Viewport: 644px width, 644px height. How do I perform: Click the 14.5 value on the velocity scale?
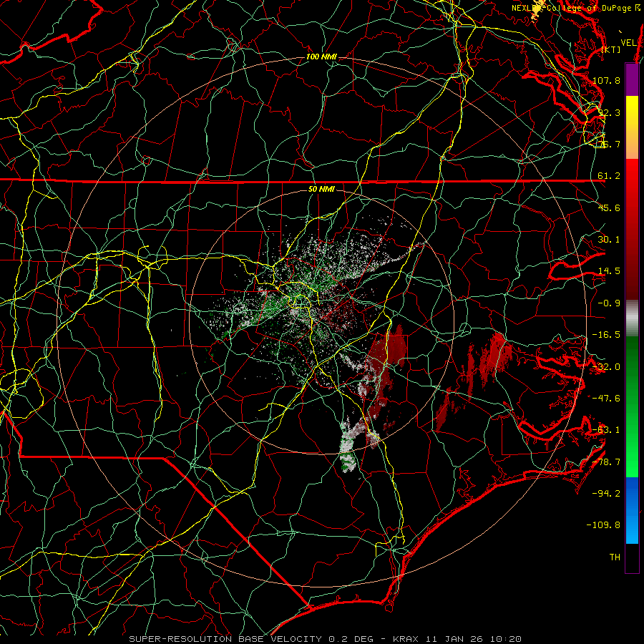point(609,271)
